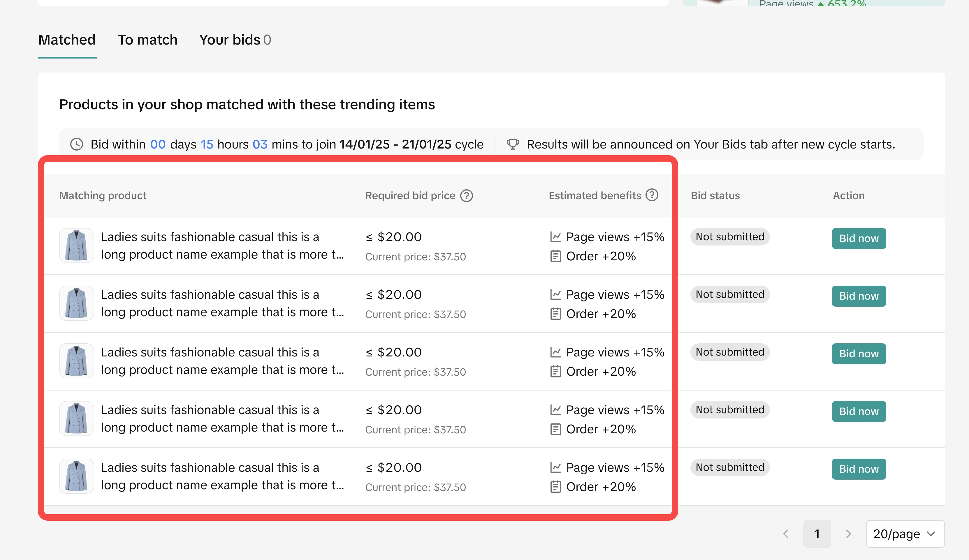Go to next page arrow
969x560 pixels.
[x=848, y=533]
